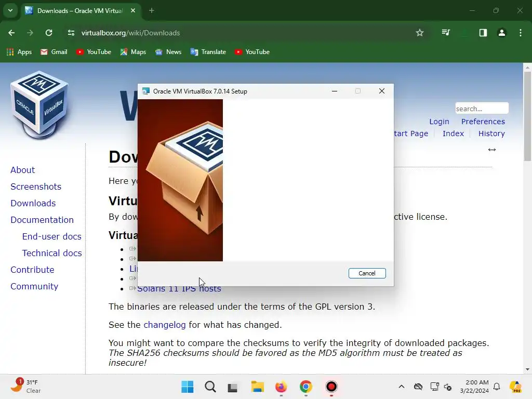The image size is (532, 399).
Task: Open the Login link
Action: click(439, 122)
